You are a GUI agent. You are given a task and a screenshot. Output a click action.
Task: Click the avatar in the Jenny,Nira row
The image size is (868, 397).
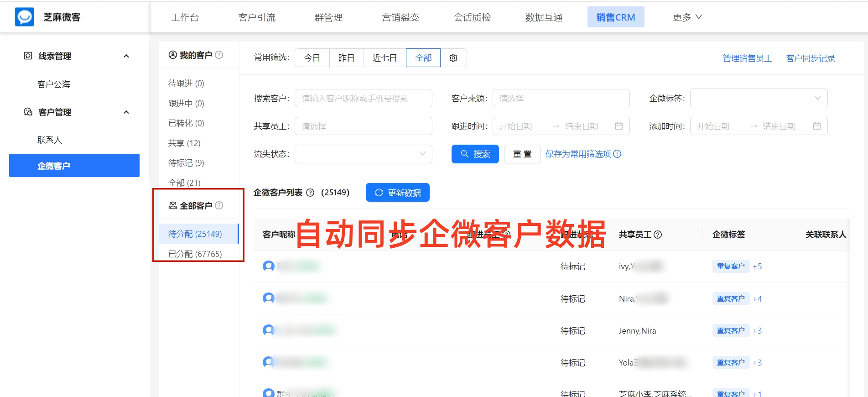click(269, 330)
